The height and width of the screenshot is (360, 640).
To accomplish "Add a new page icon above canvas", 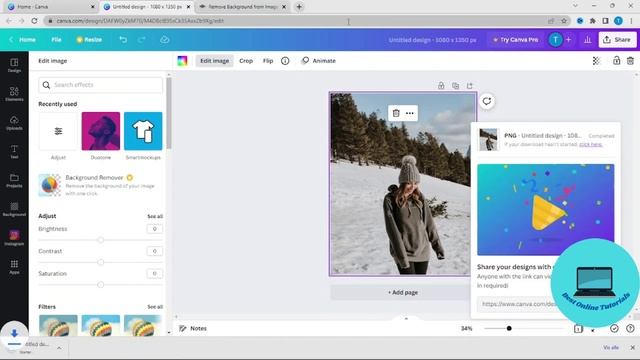I will click(470, 86).
